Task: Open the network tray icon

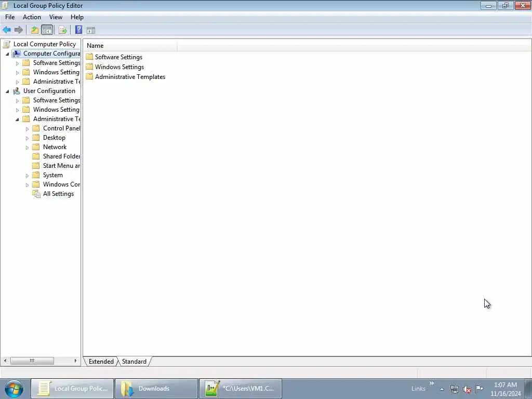Action: pyautogui.click(x=454, y=390)
